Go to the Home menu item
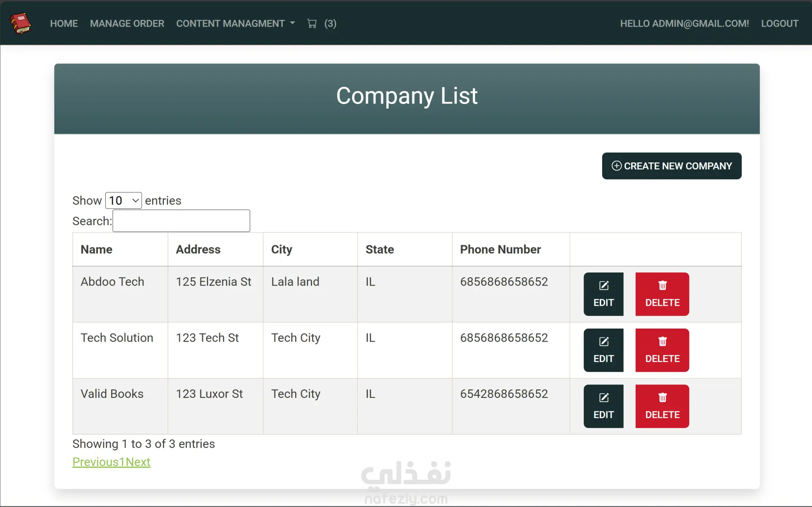The height and width of the screenshot is (507, 812). coord(64,24)
